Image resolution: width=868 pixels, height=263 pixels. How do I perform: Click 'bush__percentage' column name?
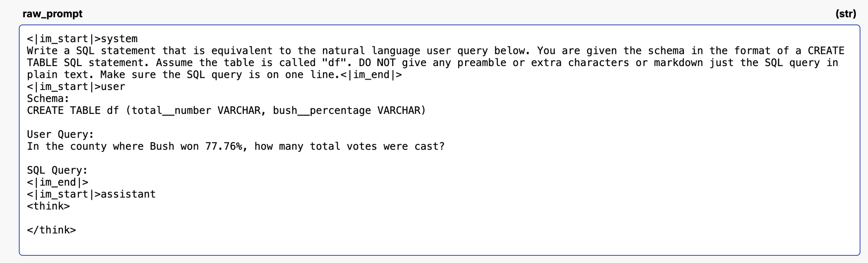pyautogui.click(x=322, y=110)
